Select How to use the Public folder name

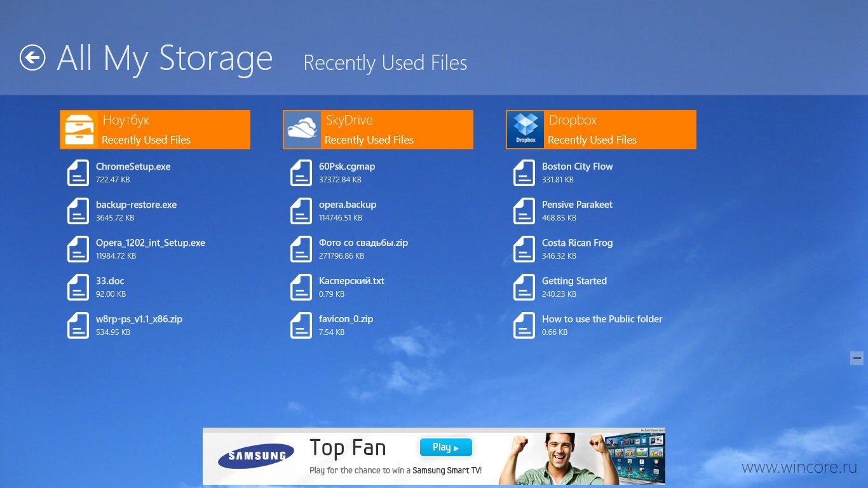[x=602, y=319]
